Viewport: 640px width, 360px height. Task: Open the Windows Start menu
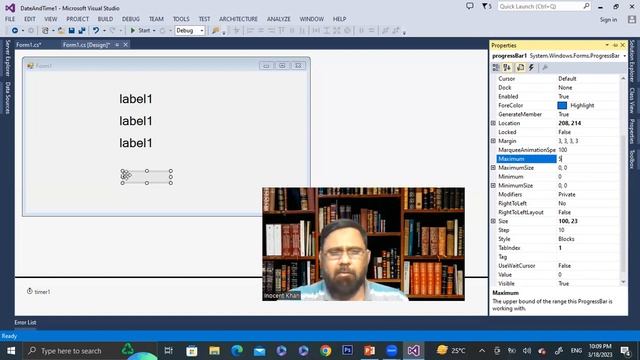point(11,351)
